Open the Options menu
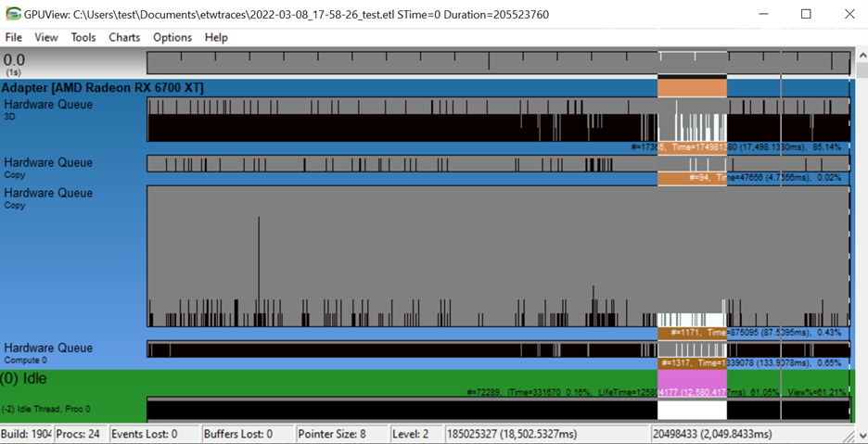868x444 pixels. click(x=172, y=37)
